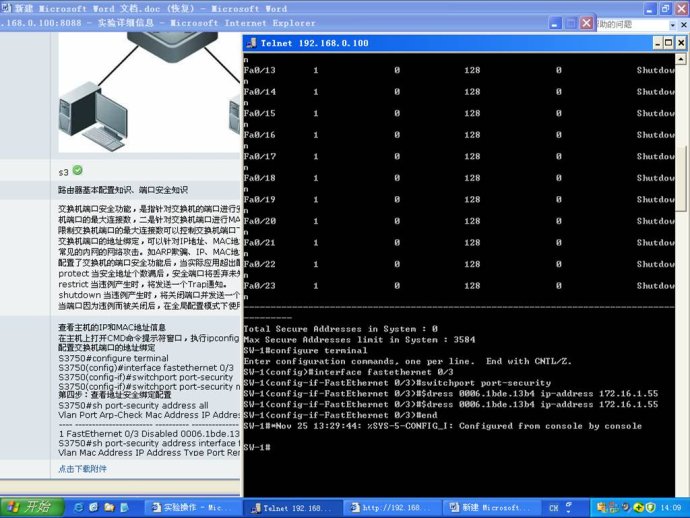Switch to 实验操作 taskbar window
Image resolution: width=690 pixels, height=518 pixels.
pos(192,508)
